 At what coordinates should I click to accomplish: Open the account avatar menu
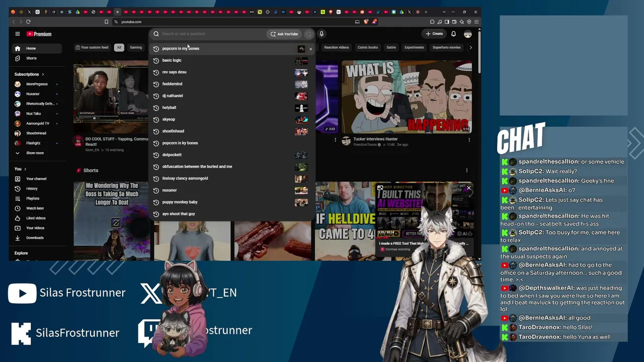(x=468, y=34)
